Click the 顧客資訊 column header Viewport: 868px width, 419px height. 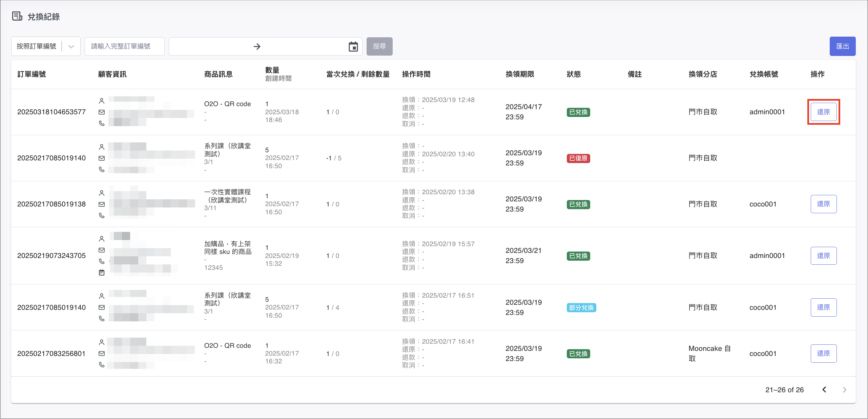tap(112, 74)
